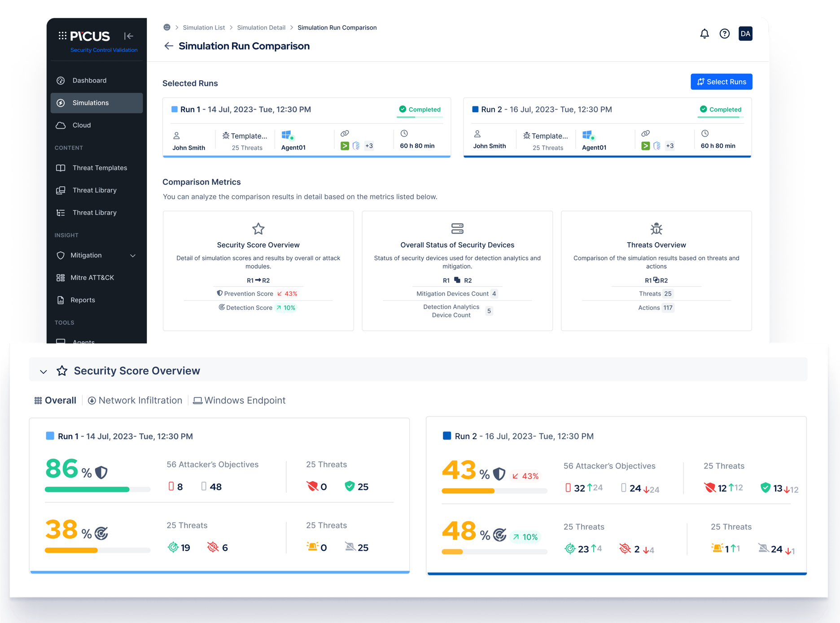Open the DA user avatar menu
The height and width of the screenshot is (623, 840).
click(745, 33)
